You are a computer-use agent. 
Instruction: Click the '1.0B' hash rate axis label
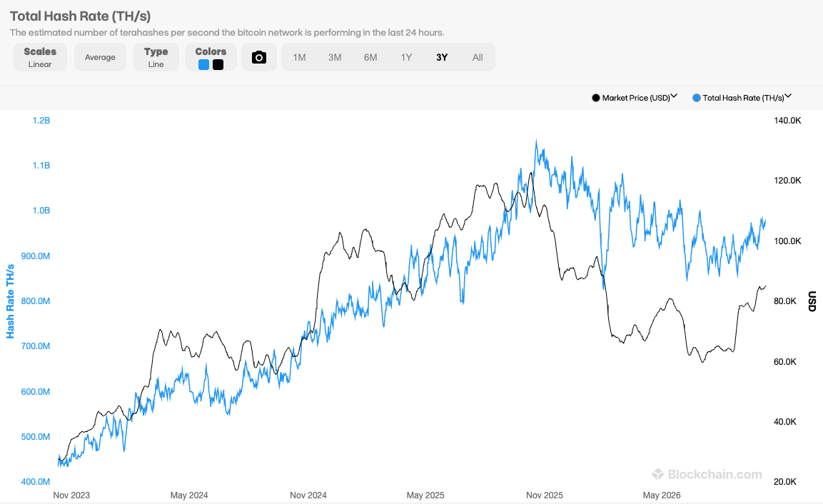point(41,211)
